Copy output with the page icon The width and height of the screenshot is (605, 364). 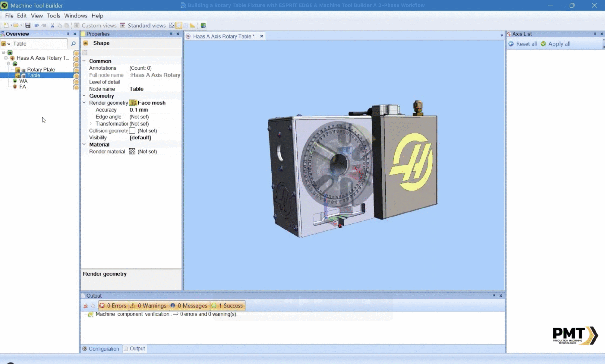click(93, 306)
